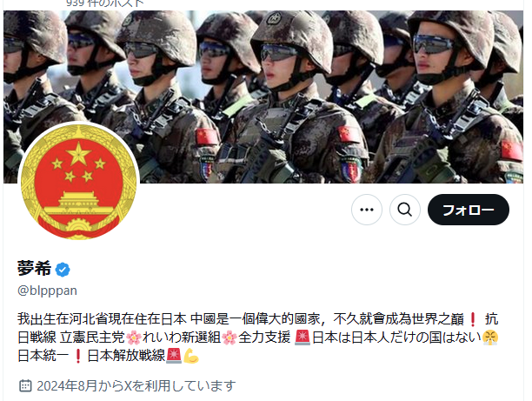The width and height of the screenshot is (532, 401).
Task: Click the steaming angry face emoji
Action: click(490, 338)
